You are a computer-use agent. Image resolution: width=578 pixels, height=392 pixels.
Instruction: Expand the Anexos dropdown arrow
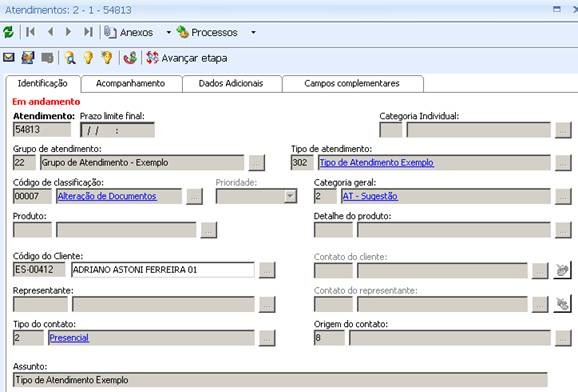(168, 32)
